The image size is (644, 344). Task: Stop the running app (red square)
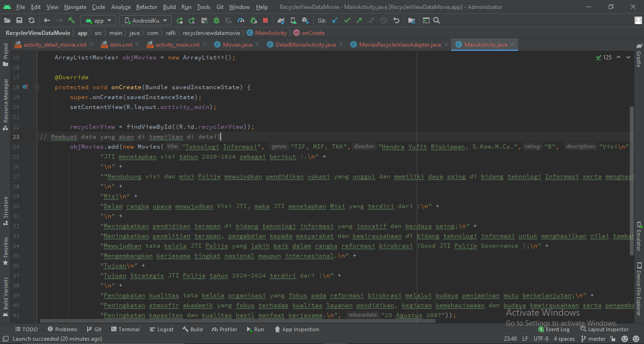point(265,20)
